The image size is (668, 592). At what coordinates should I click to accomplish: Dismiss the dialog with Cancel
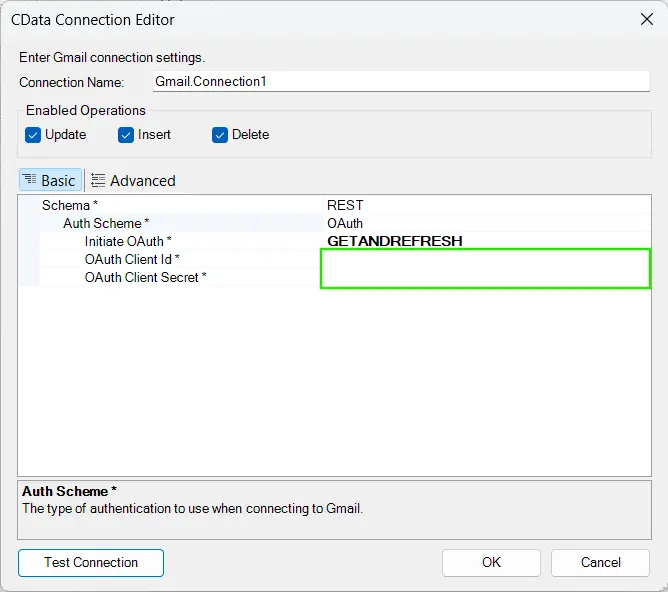[x=600, y=562]
